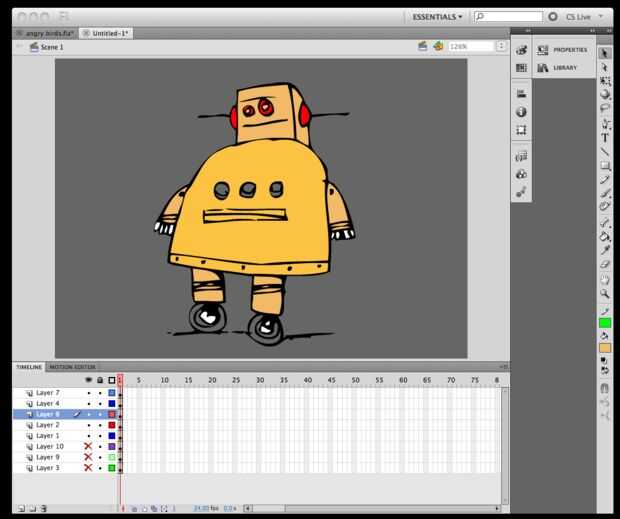Select the Free Transform tool
This screenshot has width=620, height=519.
pos(605,81)
